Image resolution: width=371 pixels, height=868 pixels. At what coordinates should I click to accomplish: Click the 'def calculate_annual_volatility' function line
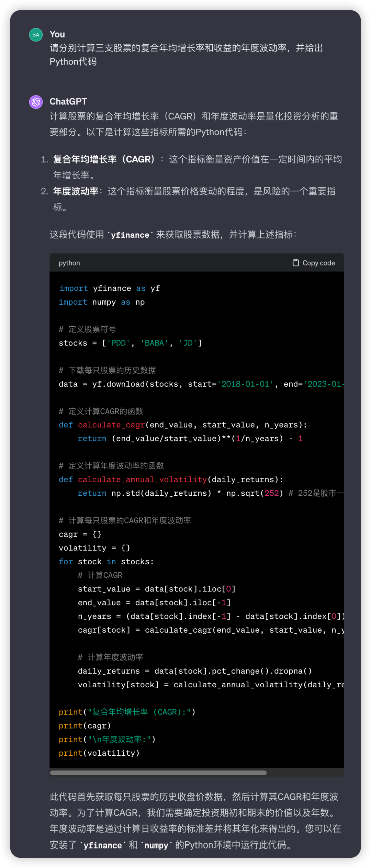(171, 480)
